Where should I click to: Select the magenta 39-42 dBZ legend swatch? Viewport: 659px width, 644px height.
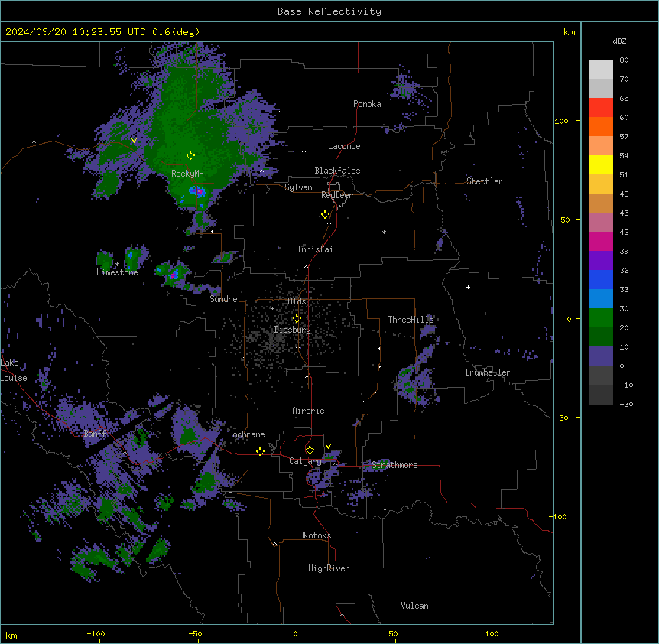(601, 241)
